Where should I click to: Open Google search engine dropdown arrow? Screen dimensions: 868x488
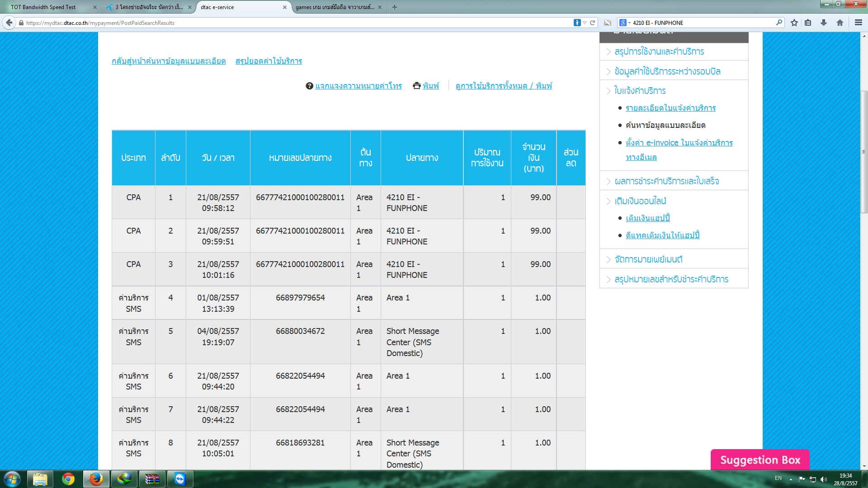tap(629, 23)
